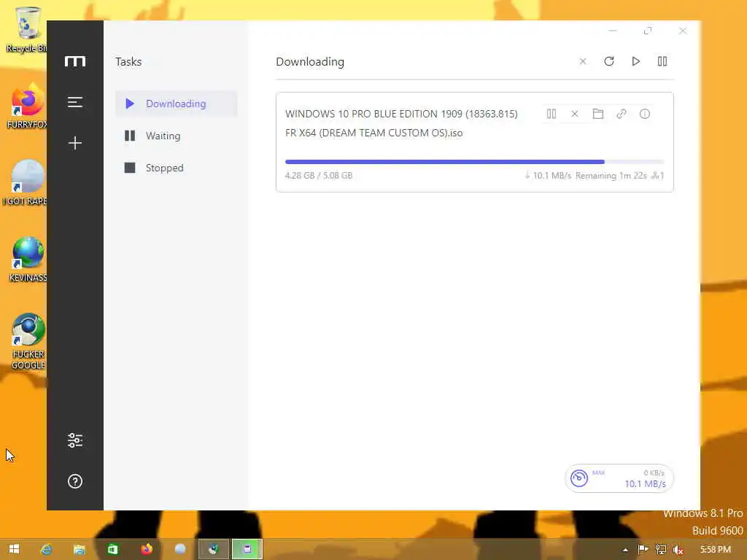This screenshot has height=560, width=747.
Task: Show the ISO file in its folder
Action: click(x=598, y=114)
